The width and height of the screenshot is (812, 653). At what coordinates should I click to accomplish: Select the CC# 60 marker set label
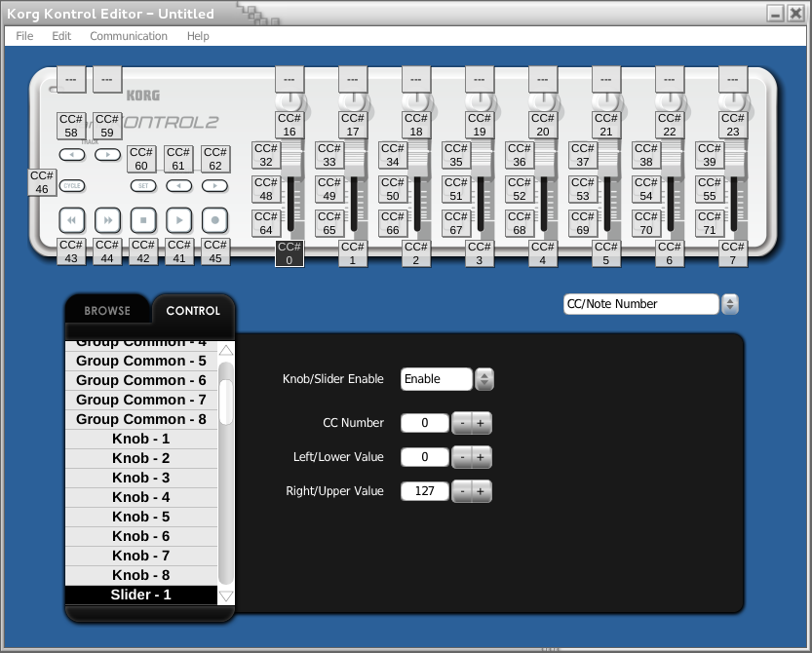click(141, 159)
